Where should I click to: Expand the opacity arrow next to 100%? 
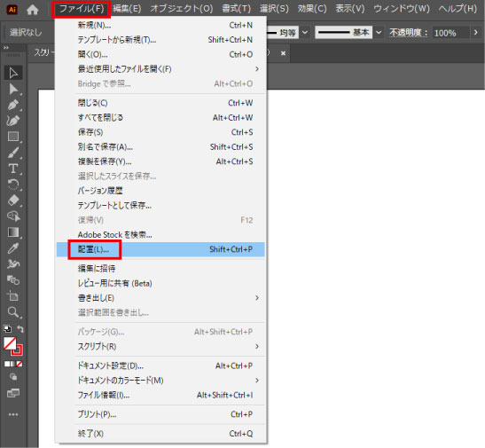click(476, 32)
